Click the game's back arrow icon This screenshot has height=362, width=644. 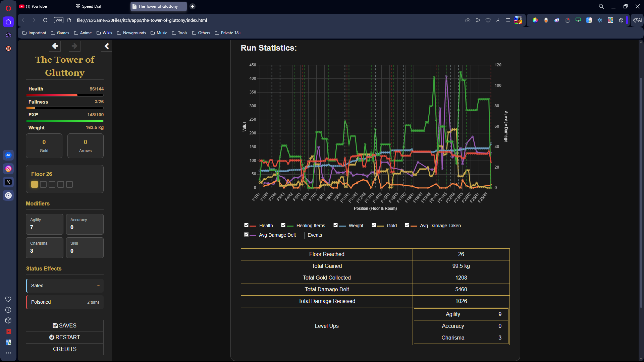(x=55, y=46)
